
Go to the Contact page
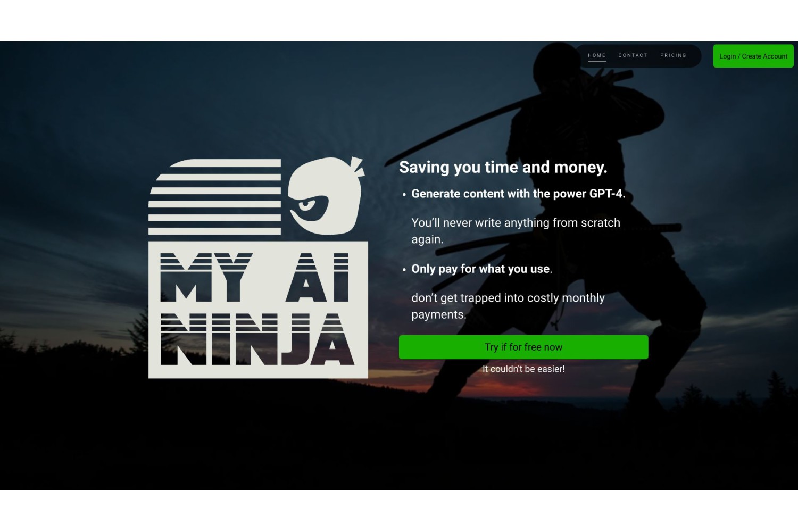coord(633,55)
